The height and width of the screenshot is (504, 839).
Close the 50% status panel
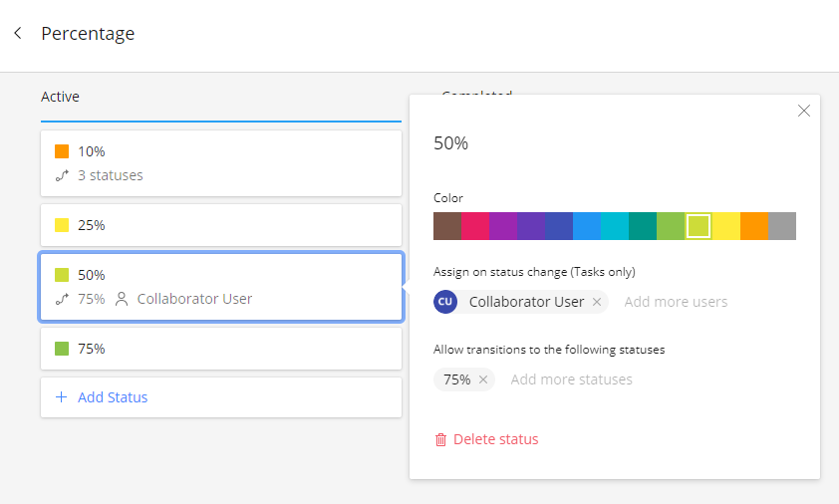coord(804,111)
